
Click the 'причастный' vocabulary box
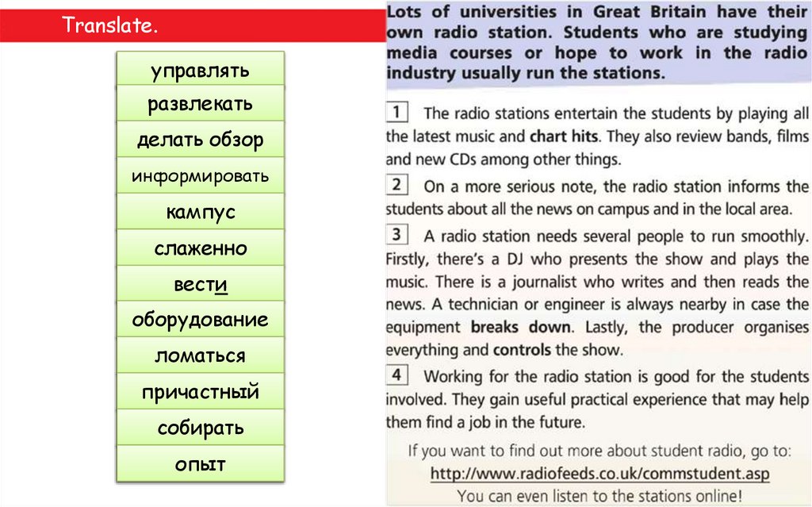(x=201, y=391)
